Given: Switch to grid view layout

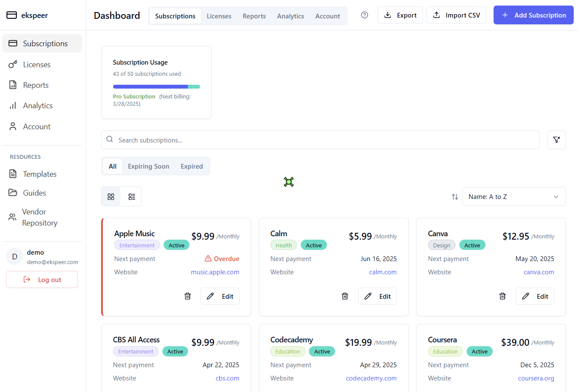Looking at the screenshot, I should pyautogui.click(x=111, y=197).
